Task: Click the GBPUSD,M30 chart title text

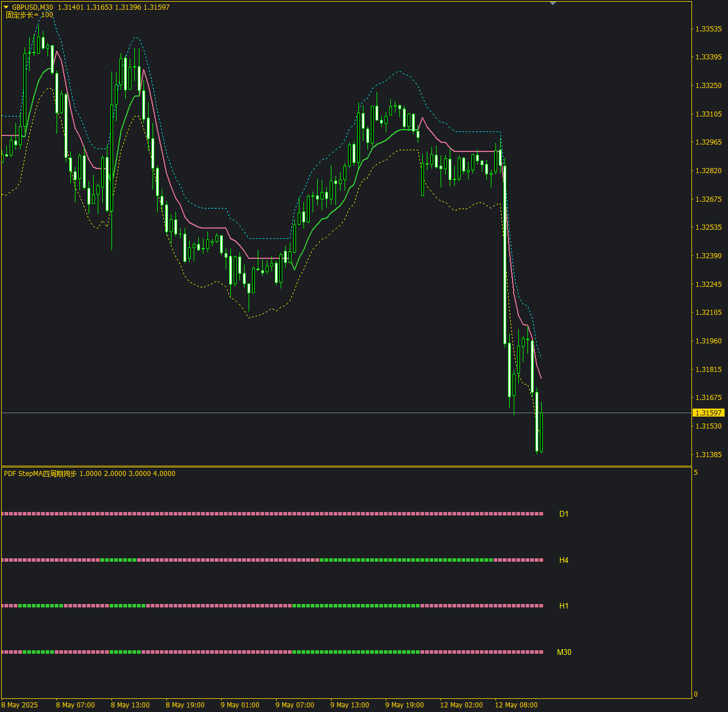Action: (x=33, y=7)
